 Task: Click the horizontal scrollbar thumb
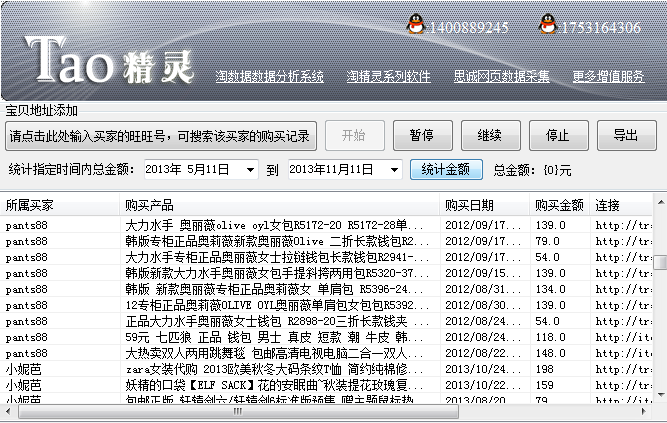(x=239, y=411)
